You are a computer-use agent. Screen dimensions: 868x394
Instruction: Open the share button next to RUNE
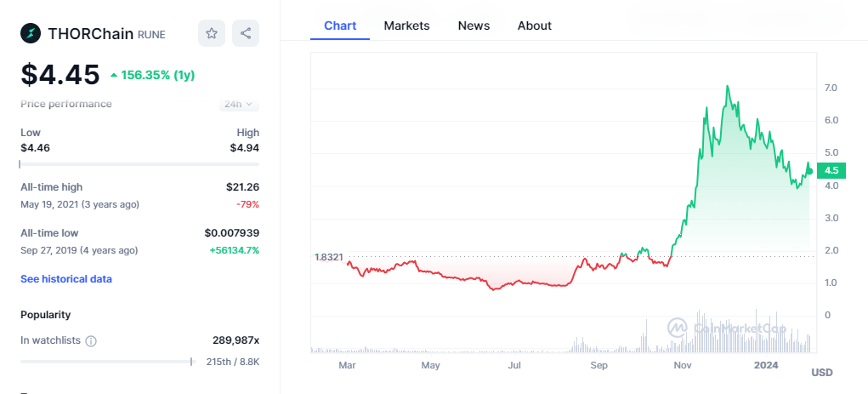pyautogui.click(x=246, y=33)
